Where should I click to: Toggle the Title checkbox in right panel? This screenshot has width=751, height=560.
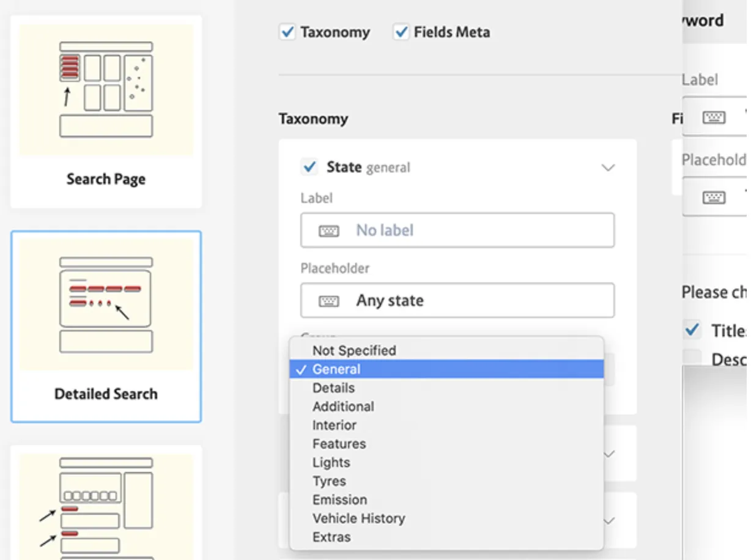click(x=692, y=330)
